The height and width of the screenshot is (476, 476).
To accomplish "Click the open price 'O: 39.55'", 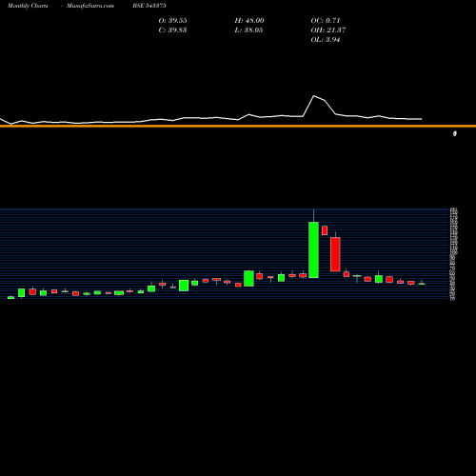I will tap(172, 21).
